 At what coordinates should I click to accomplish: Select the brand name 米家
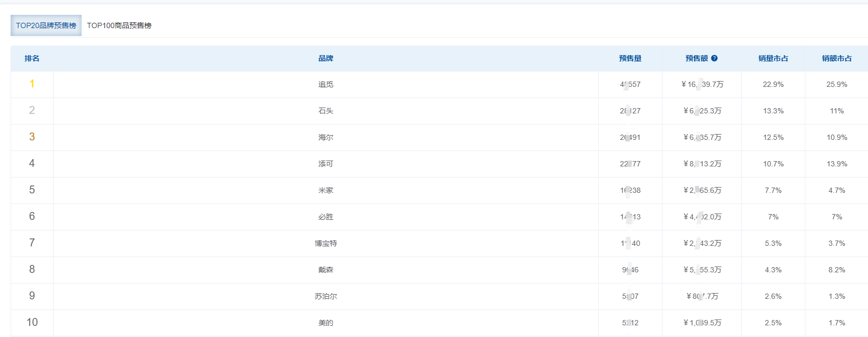(x=326, y=190)
